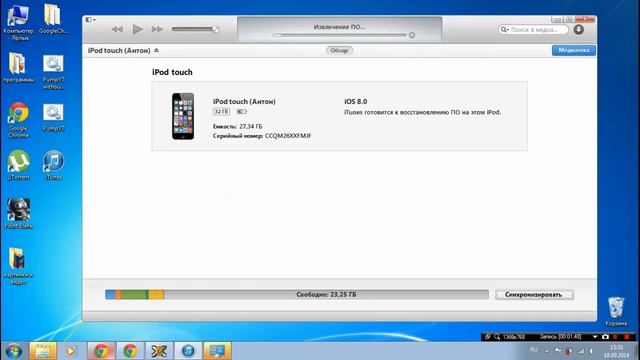Click the 'Запись [00:01:48]' recording timer
Screen dimensions: 640x360
click(x=560, y=337)
